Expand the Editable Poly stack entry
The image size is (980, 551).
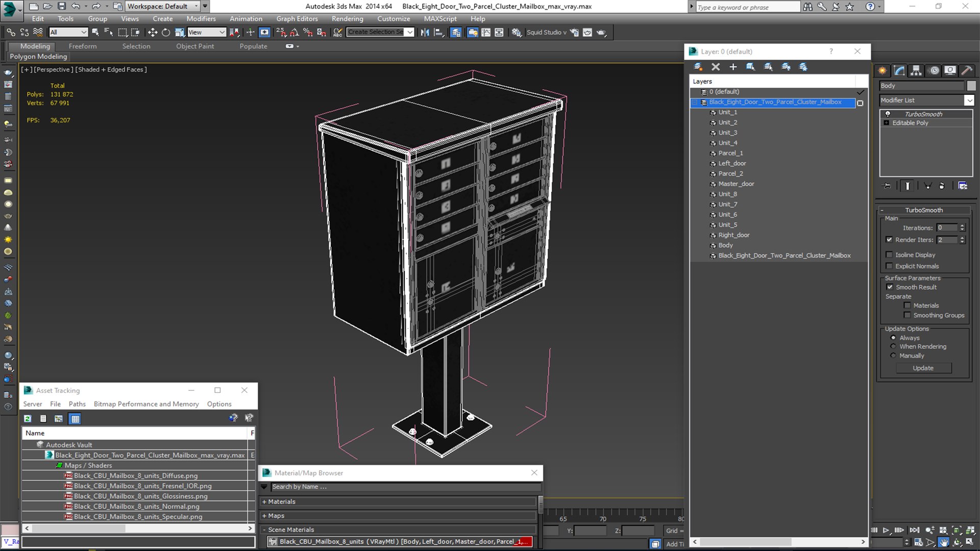(887, 123)
